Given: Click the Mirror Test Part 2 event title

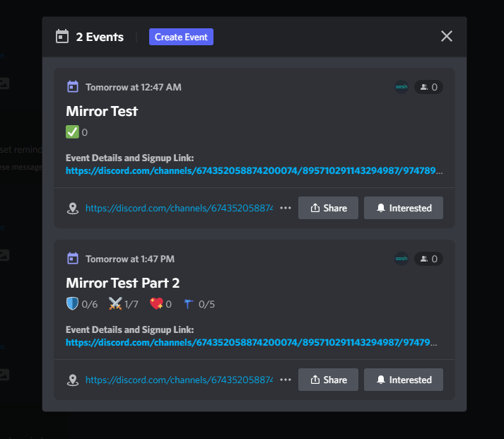Looking at the screenshot, I should pos(123,283).
